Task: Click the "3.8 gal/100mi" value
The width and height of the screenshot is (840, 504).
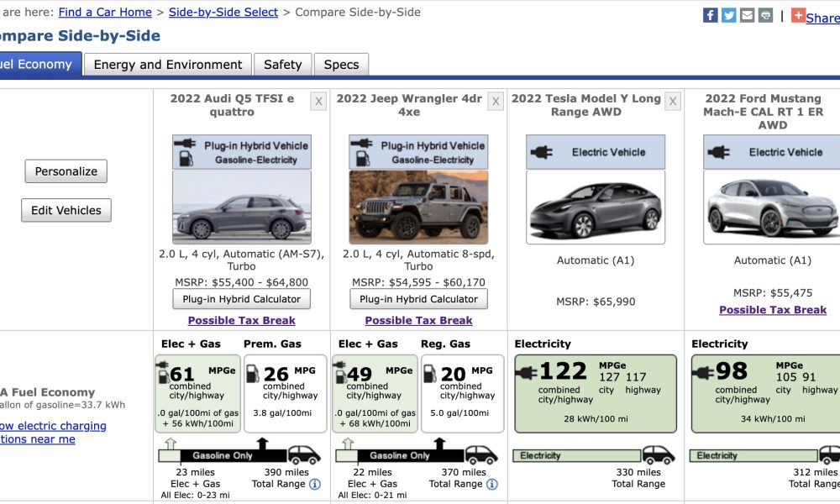Action: coord(282,413)
